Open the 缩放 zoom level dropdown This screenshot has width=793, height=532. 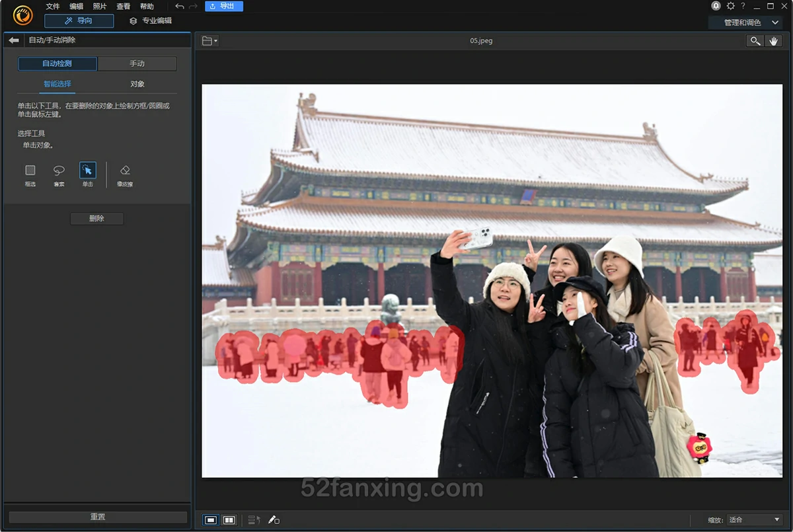pyautogui.click(x=754, y=520)
